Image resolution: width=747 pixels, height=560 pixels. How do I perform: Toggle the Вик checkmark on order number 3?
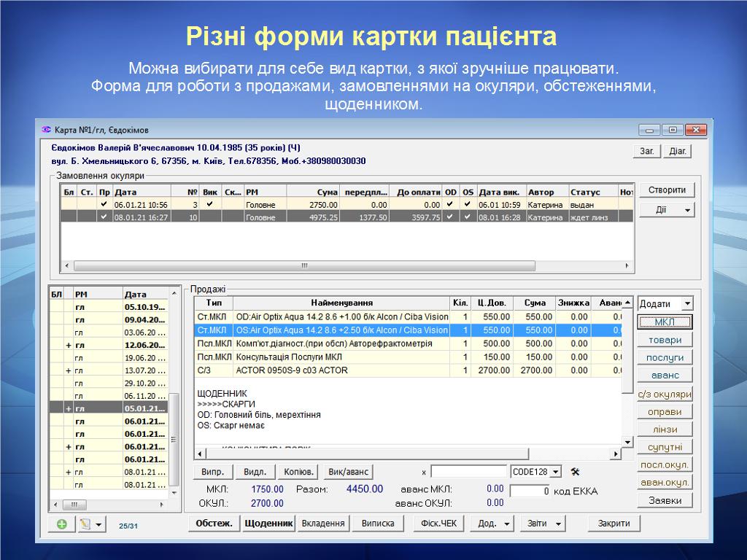[x=210, y=205]
